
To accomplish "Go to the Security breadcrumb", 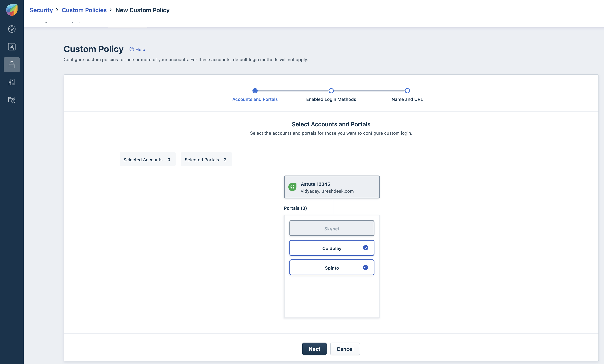I will click(41, 10).
